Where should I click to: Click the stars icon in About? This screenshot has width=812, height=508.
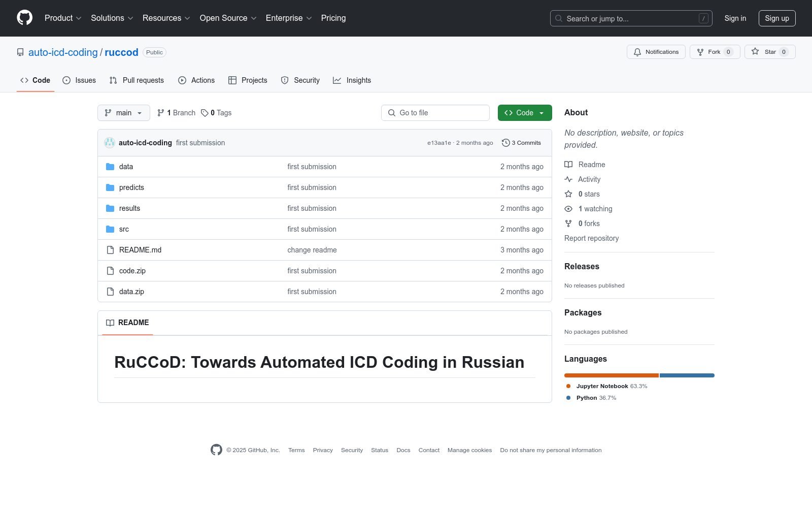point(568,194)
